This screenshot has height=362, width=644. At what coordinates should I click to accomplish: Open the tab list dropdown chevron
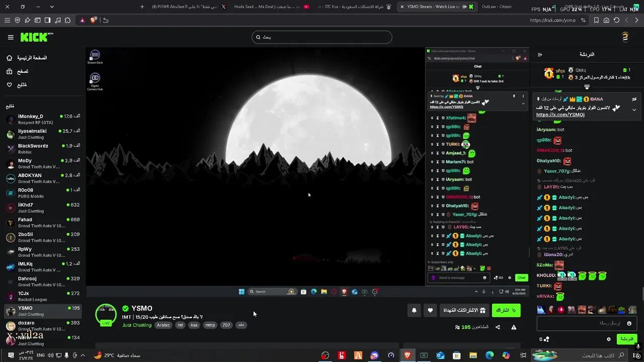[52, 7]
